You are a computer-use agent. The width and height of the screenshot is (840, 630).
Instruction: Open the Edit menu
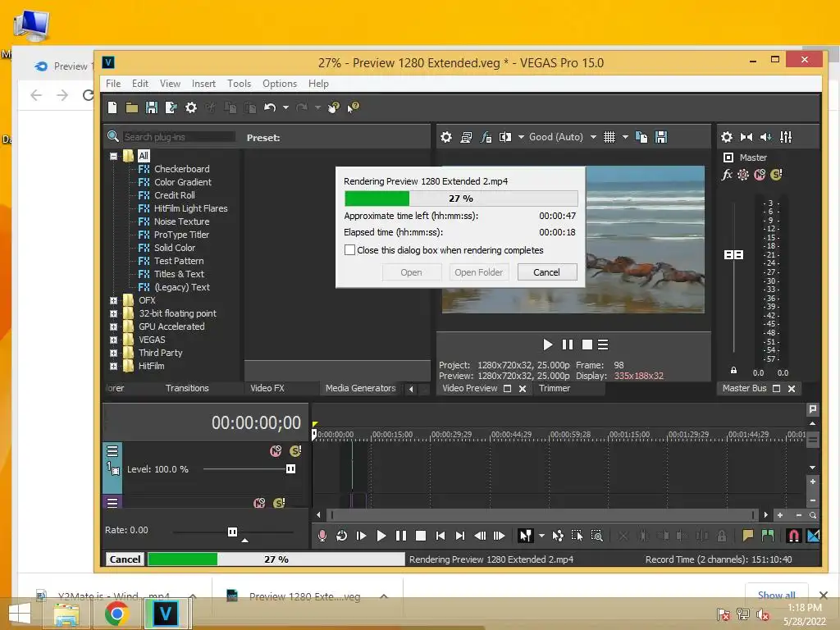pos(140,84)
